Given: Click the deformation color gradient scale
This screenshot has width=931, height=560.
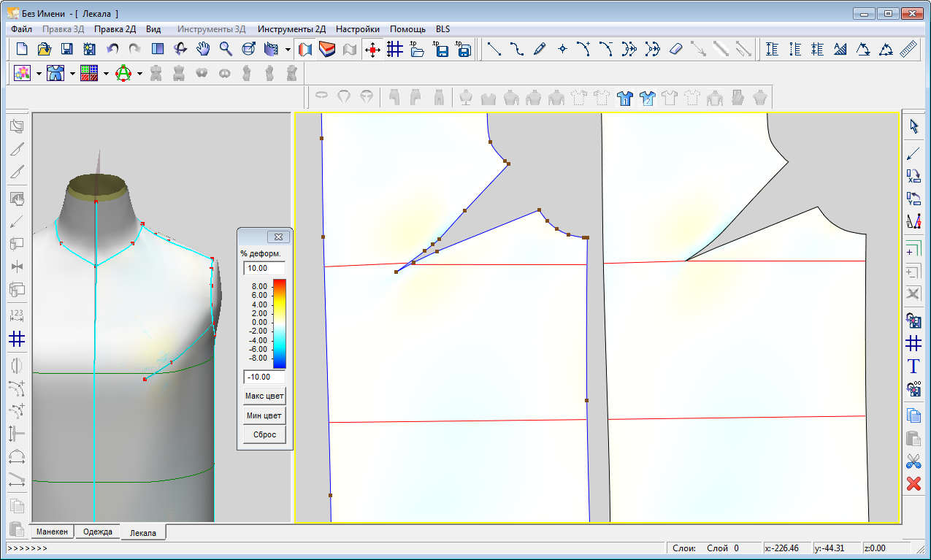Looking at the screenshot, I should 279,323.
